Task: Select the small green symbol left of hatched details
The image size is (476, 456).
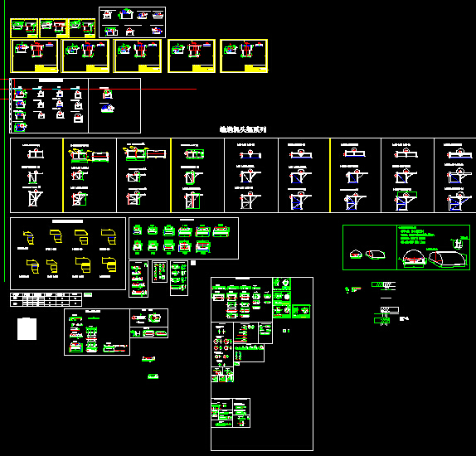Action: pyautogui.click(x=347, y=289)
